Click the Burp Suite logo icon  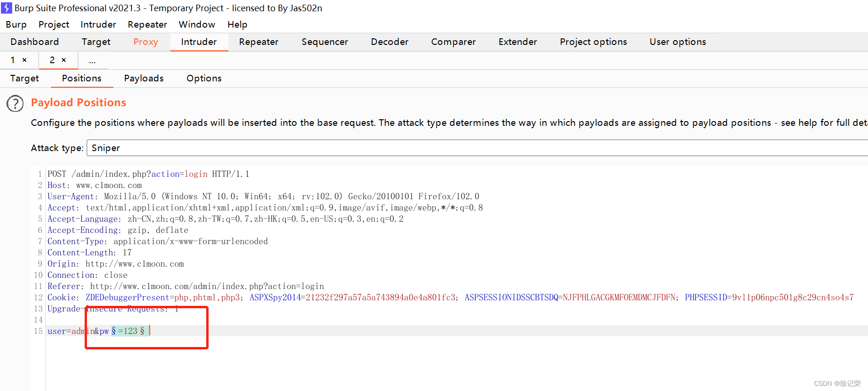[x=7, y=8]
